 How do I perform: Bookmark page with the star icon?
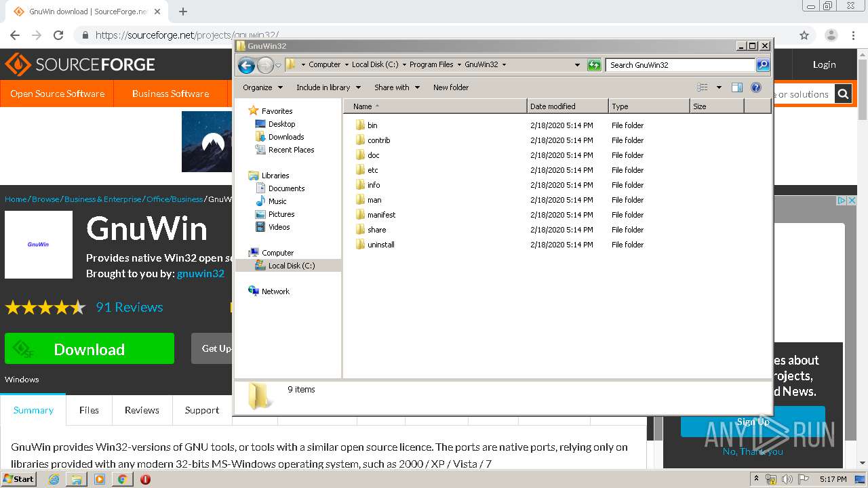click(x=804, y=35)
